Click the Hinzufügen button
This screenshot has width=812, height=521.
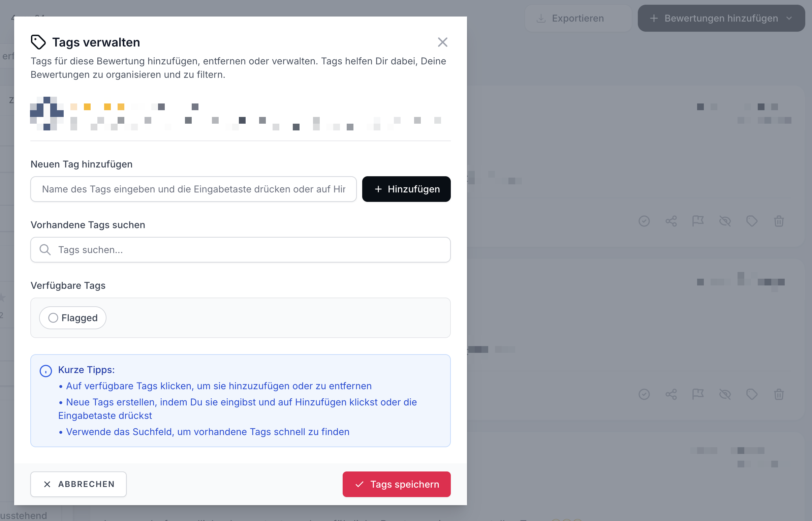tap(406, 189)
